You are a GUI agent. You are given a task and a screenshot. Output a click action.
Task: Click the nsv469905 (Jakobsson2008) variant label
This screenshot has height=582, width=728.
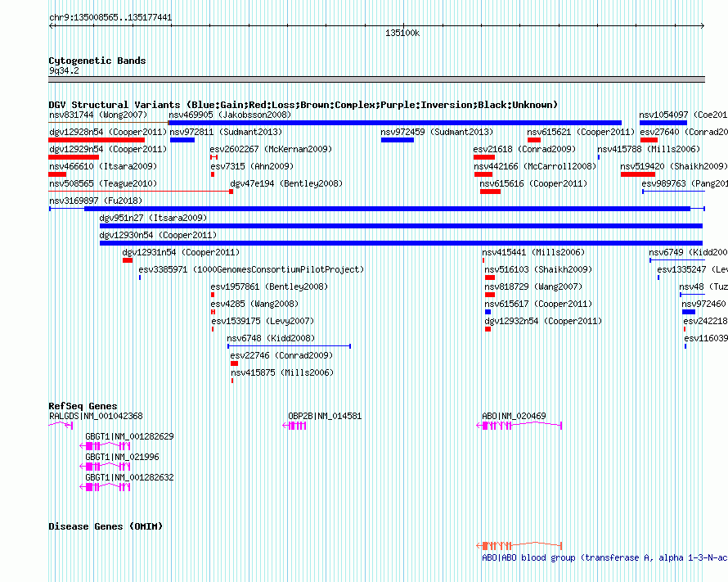click(230, 115)
